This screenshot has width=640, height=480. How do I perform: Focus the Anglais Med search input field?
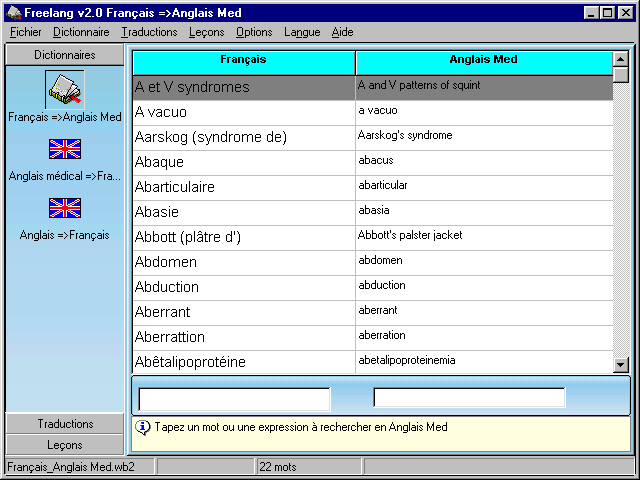click(469, 397)
